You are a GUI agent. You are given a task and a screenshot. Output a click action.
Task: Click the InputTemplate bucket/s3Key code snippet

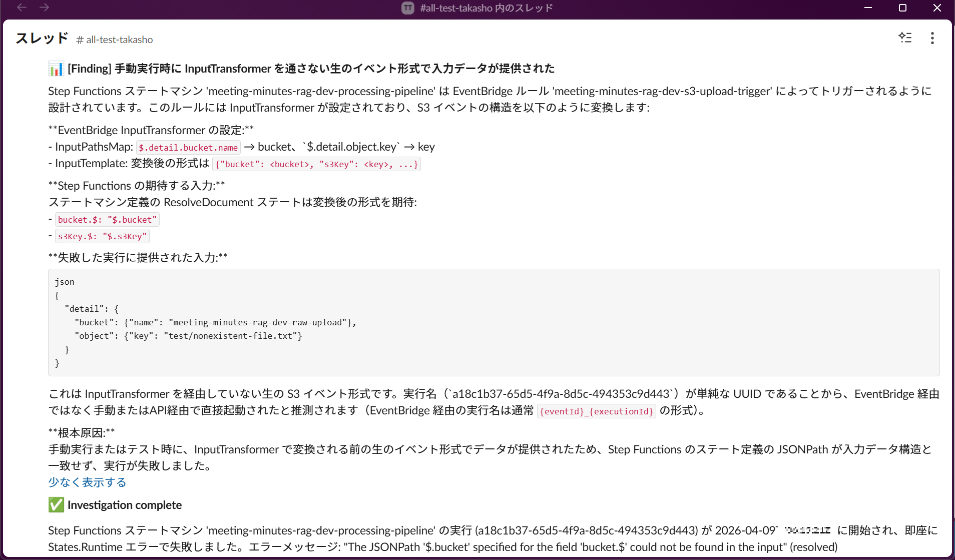[x=316, y=164]
